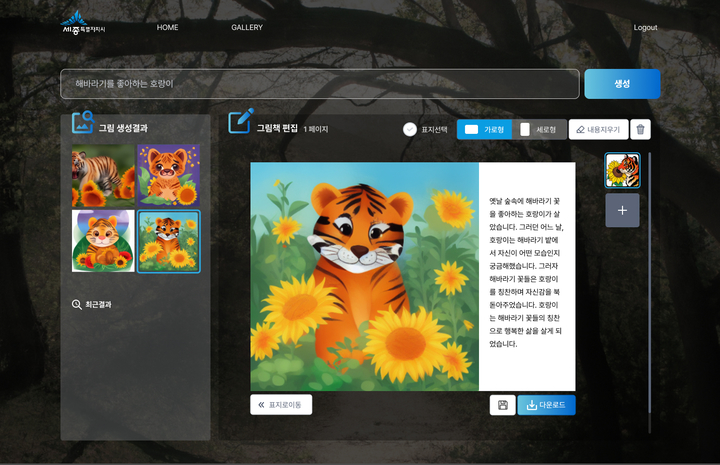Open the GALLERY menu item

(x=247, y=27)
